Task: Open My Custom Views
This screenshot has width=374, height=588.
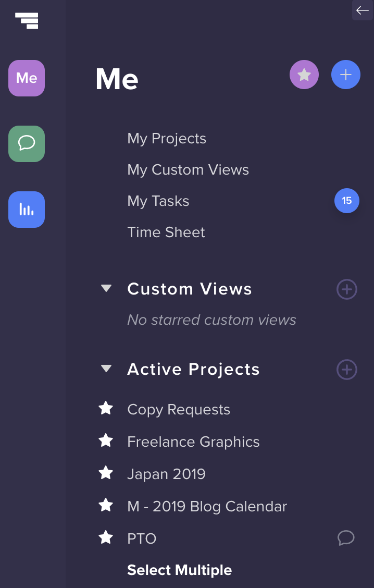Action: click(x=188, y=170)
